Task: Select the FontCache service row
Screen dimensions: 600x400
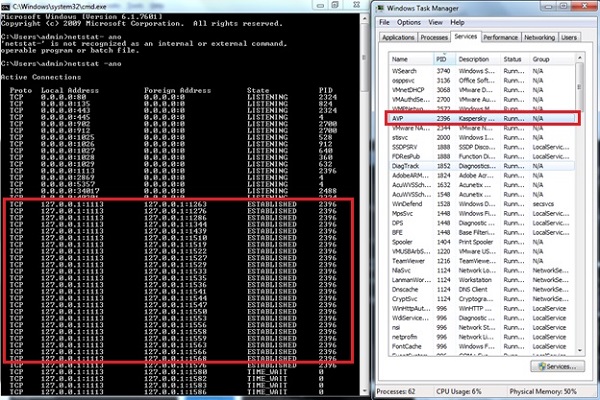Action: tap(482, 346)
